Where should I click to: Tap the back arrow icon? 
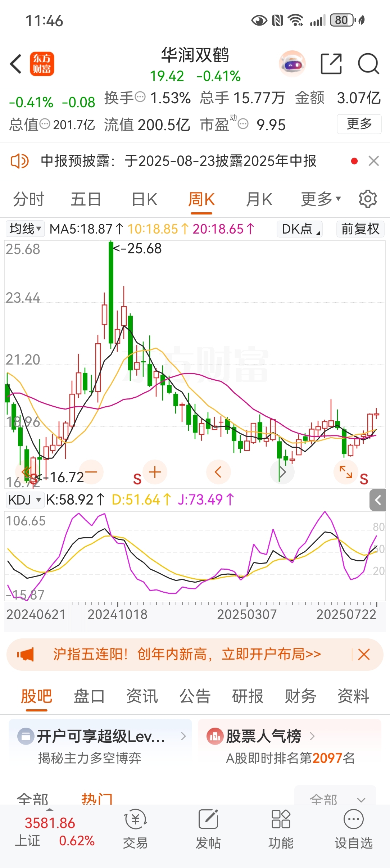coord(16,64)
